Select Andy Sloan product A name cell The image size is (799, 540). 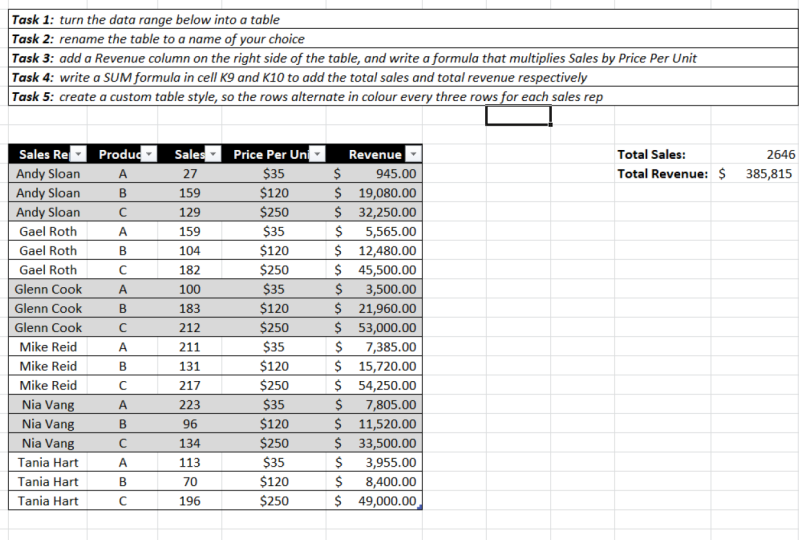point(48,174)
